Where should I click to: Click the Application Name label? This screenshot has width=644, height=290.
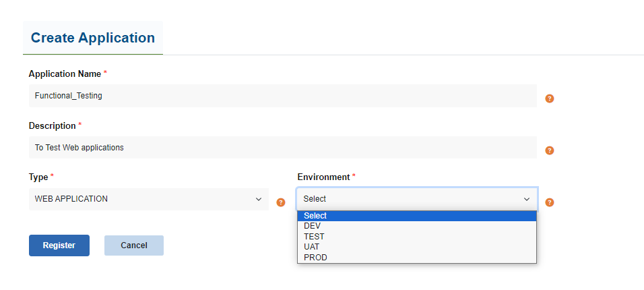tap(65, 74)
